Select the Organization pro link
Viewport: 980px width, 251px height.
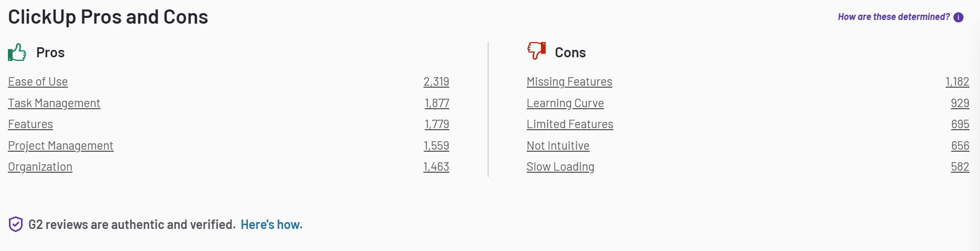coord(40,167)
